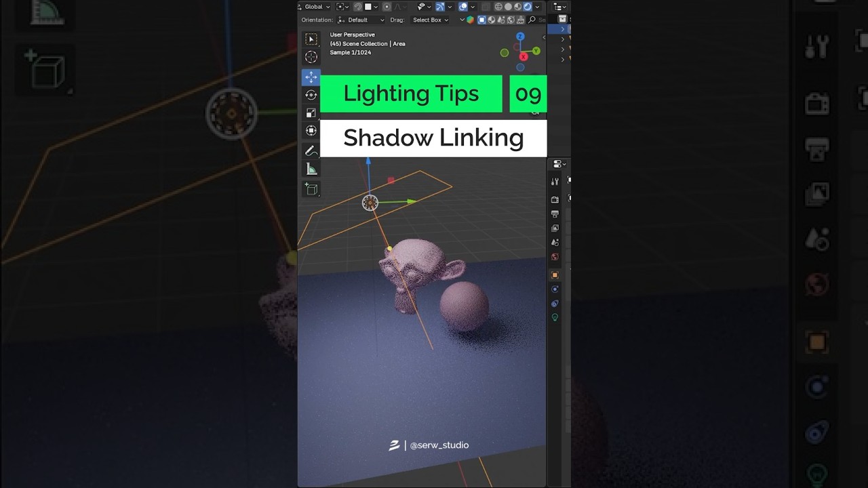
Task: Switch to solid viewport shading
Action: (x=508, y=7)
